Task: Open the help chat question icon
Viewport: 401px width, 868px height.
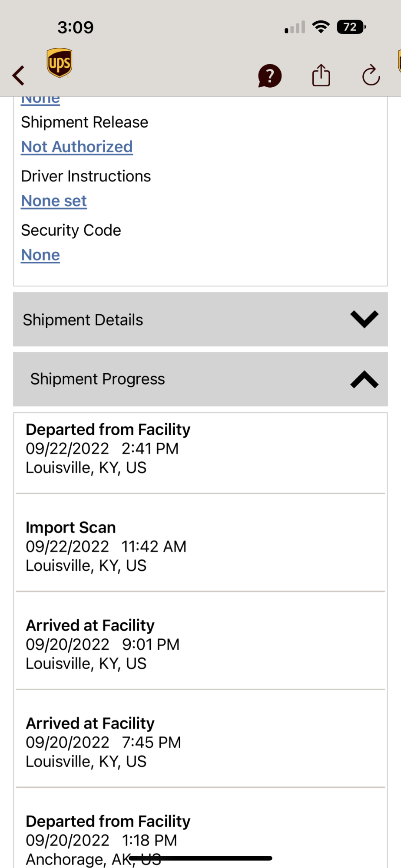Action: [x=270, y=76]
